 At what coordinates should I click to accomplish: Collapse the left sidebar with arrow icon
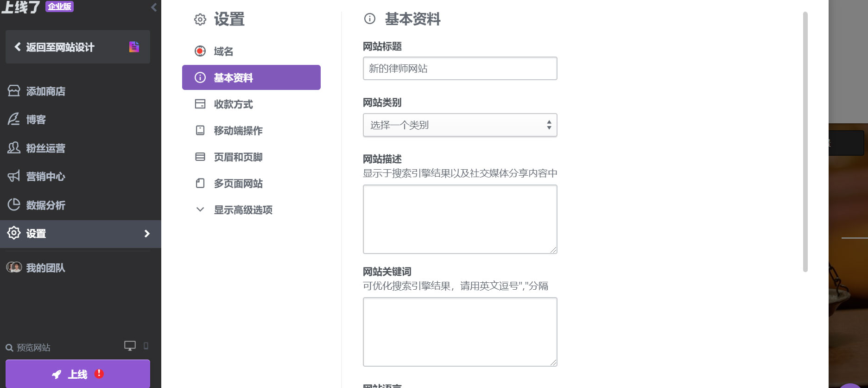point(154,7)
